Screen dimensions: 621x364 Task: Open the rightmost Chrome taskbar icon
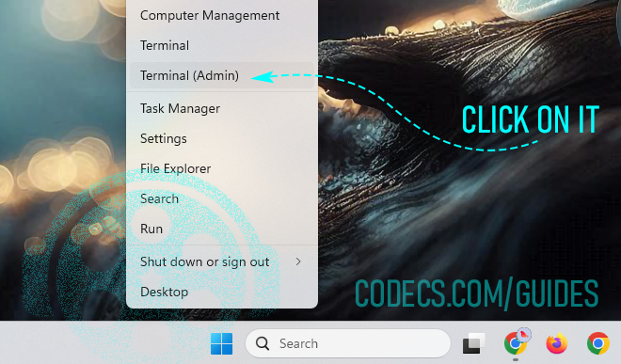(598, 343)
